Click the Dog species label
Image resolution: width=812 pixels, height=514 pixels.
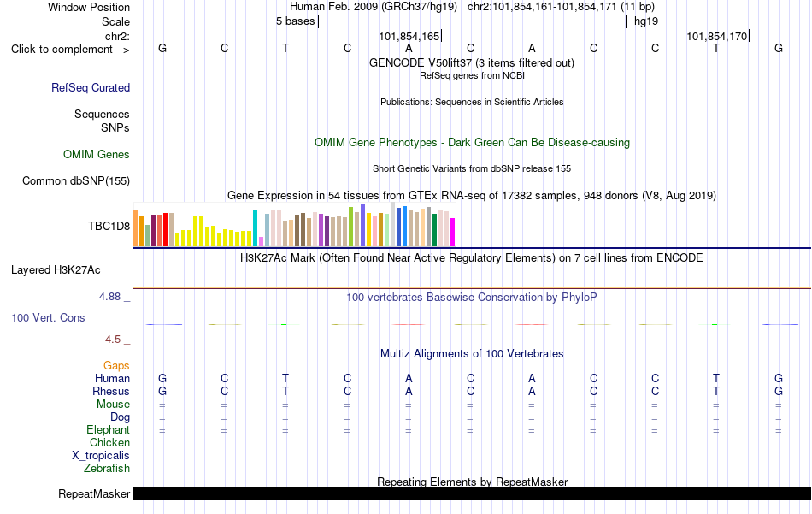(x=121, y=417)
